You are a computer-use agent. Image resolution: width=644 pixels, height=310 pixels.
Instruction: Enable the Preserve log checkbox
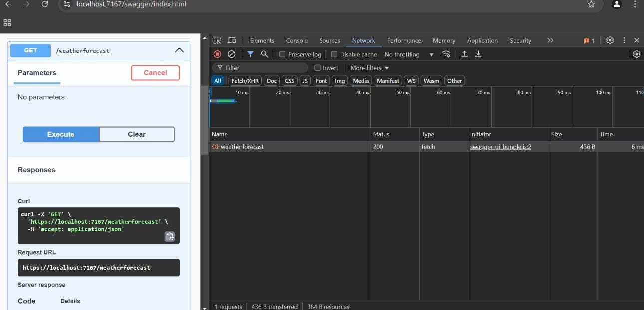pyautogui.click(x=282, y=54)
